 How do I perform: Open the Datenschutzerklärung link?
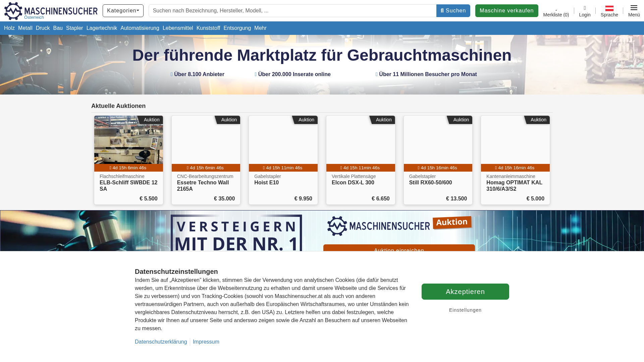[161, 342]
